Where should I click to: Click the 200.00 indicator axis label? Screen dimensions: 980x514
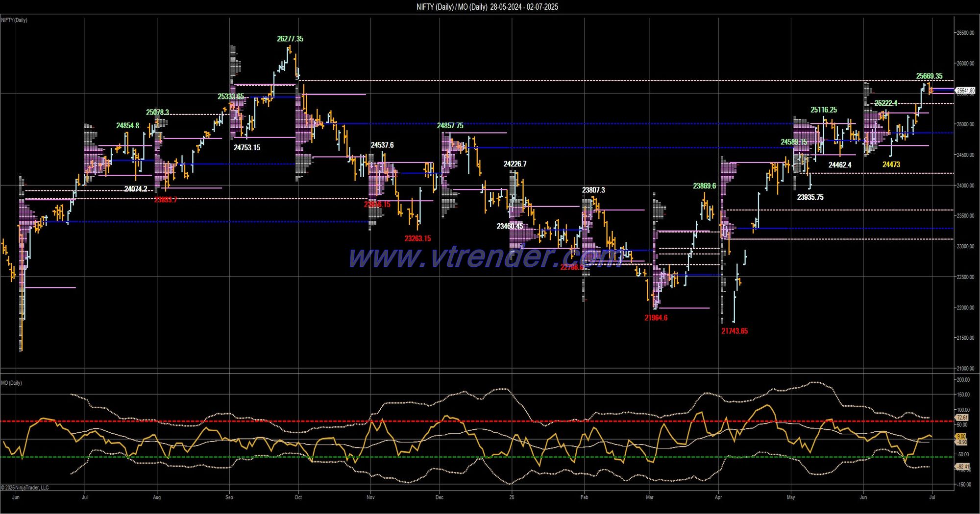tap(963, 380)
